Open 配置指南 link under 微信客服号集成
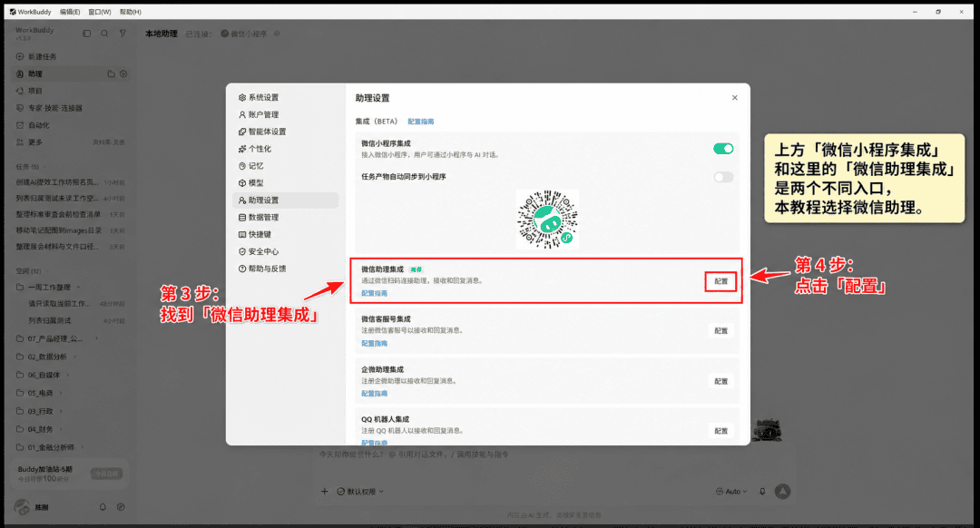The width and height of the screenshot is (980, 528). [375, 344]
